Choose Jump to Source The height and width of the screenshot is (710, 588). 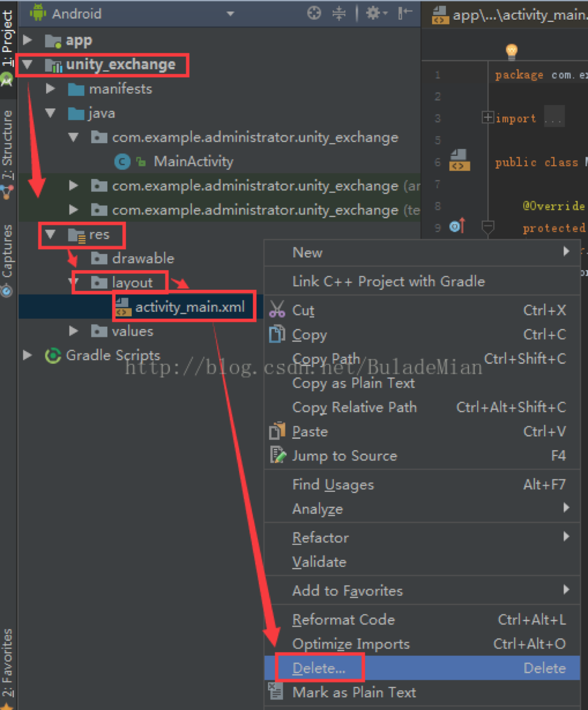coord(422,456)
